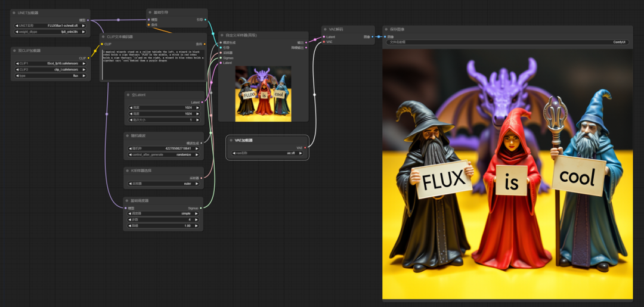Click the 图像 input port on 保存图像

coord(385,37)
